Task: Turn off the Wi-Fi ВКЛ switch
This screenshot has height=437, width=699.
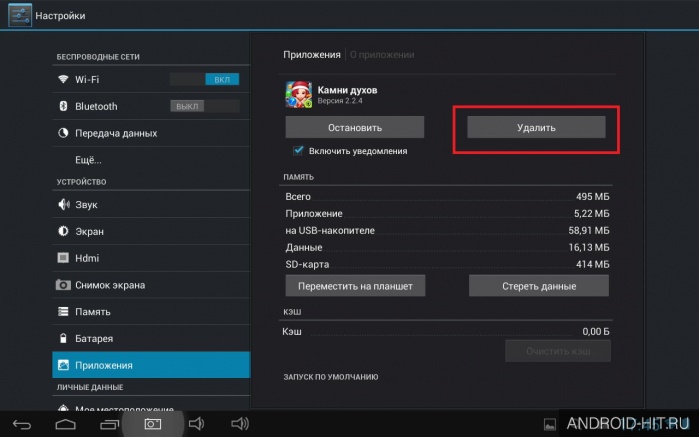Action: coord(204,79)
